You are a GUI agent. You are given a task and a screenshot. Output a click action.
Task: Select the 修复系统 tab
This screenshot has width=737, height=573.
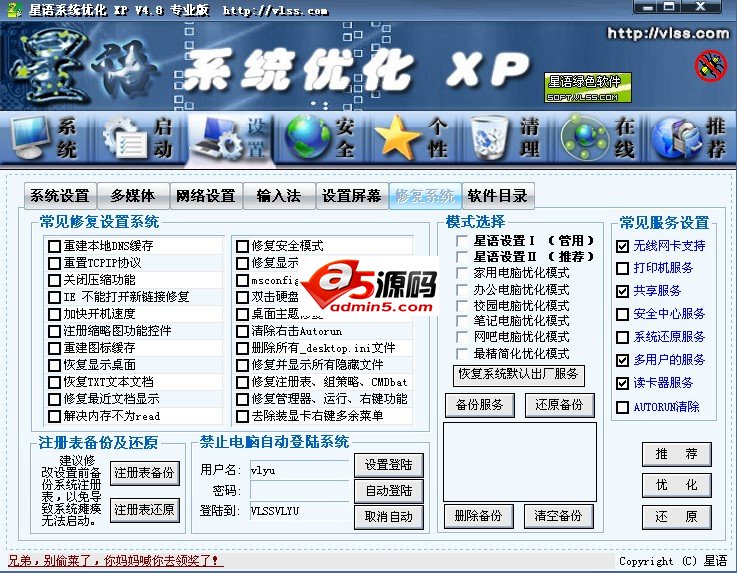click(x=425, y=196)
